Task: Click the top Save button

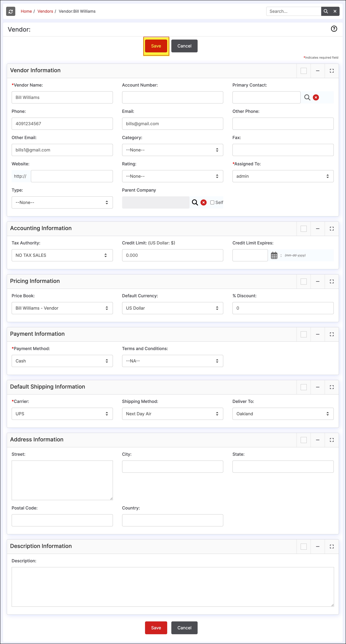Action: [156, 46]
